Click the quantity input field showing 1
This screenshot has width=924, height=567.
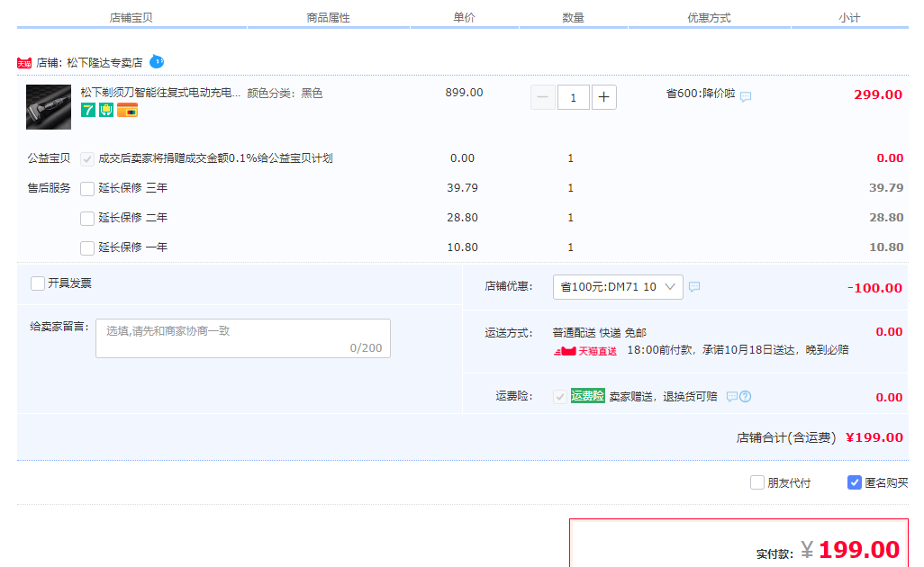pos(573,97)
